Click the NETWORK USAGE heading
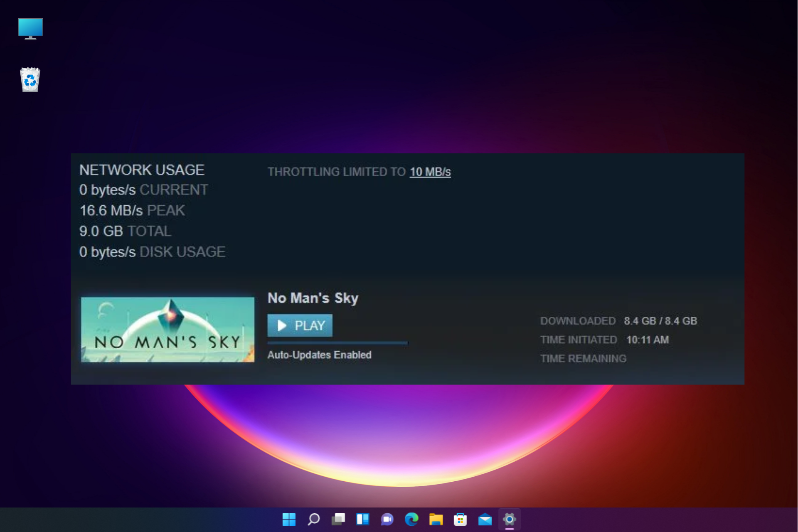This screenshot has height=532, width=798. click(142, 170)
